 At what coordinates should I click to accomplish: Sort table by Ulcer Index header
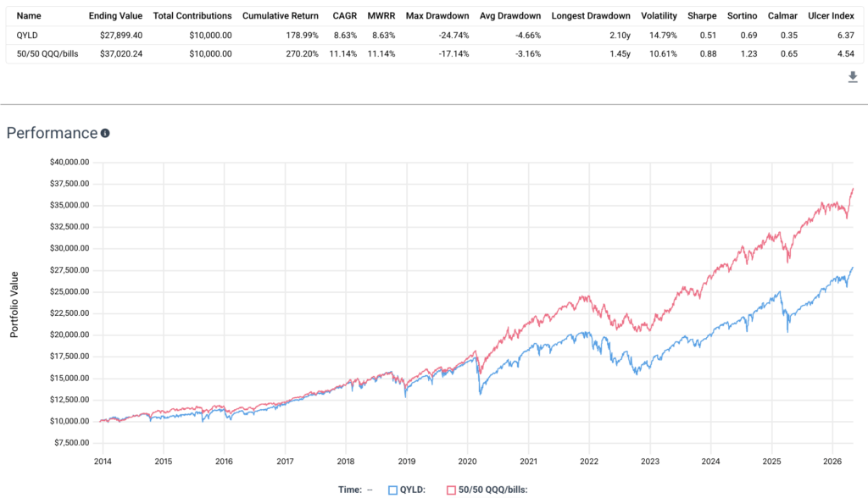(831, 16)
